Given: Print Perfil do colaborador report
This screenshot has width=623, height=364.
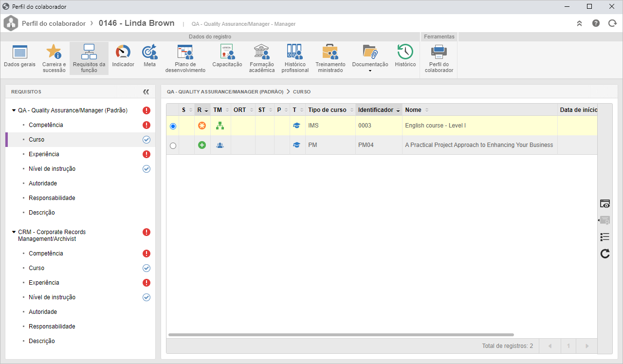Looking at the screenshot, I should (439, 58).
